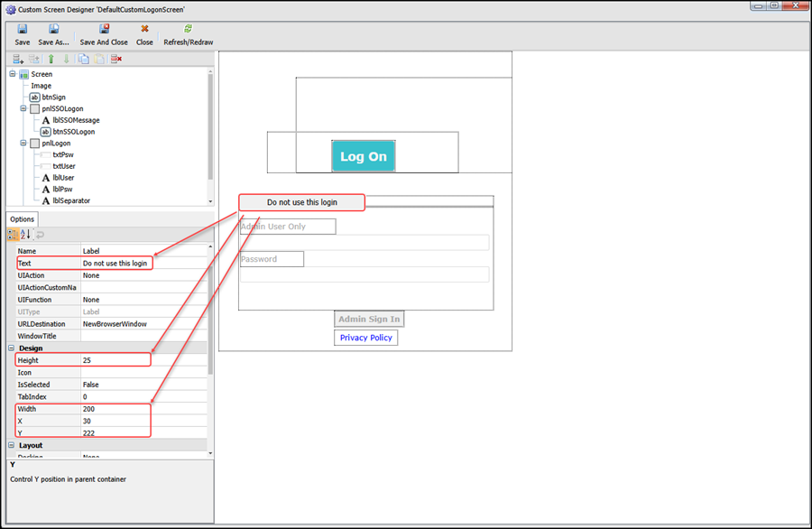Image resolution: width=812 pixels, height=529 pixels.
Task: Click the green move up arrow
Action: pyautogui.click(x=51, y=59)
